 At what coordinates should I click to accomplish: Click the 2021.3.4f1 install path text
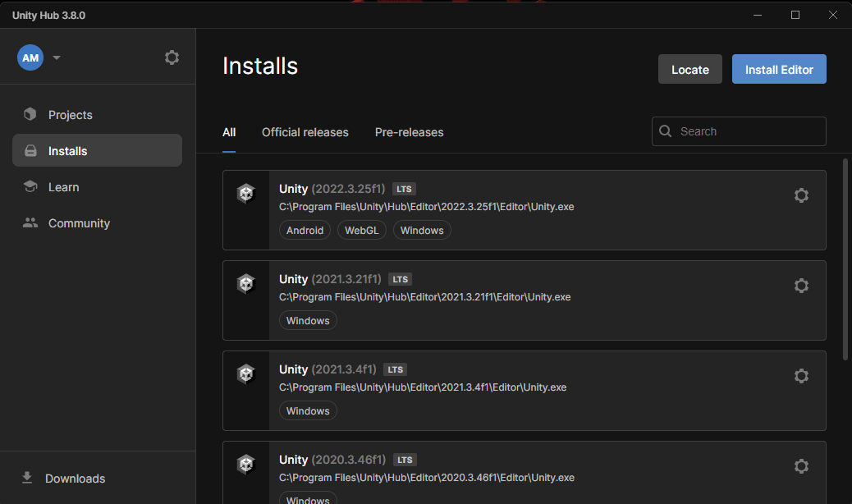click(423, 387)
